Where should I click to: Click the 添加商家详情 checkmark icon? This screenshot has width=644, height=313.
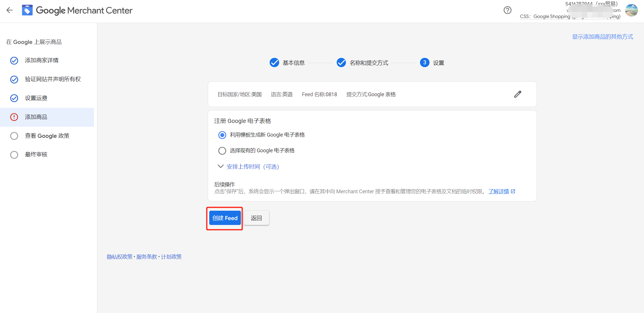[x=14, y=60]
